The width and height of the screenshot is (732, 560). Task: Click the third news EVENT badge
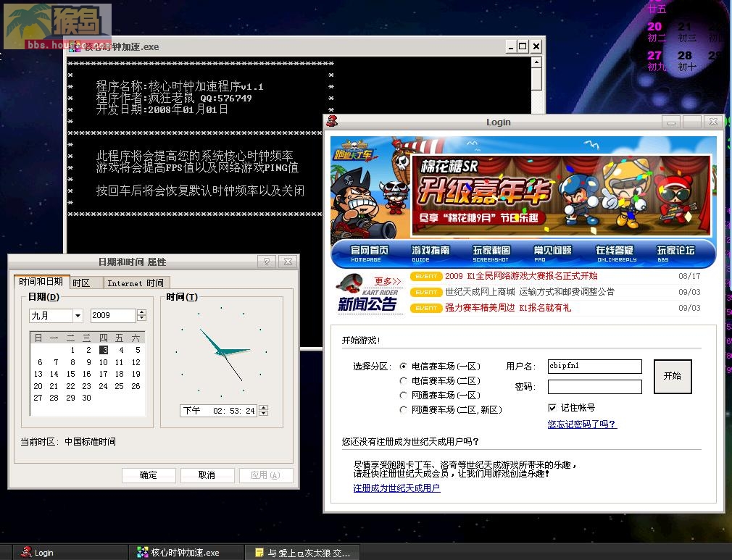pyautogui.click(x=426, y=308)
